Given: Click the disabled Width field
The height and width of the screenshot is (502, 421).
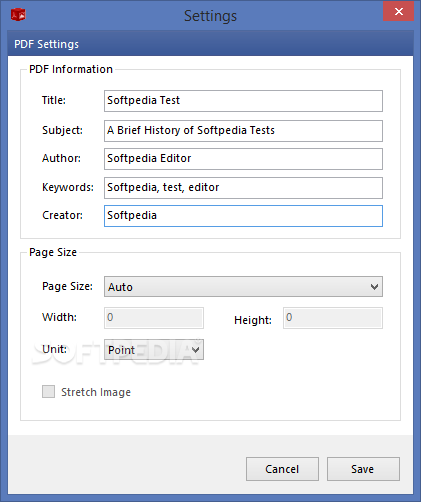Looking at the screenshot, I should pyautogui.click(x=154, y=318).
